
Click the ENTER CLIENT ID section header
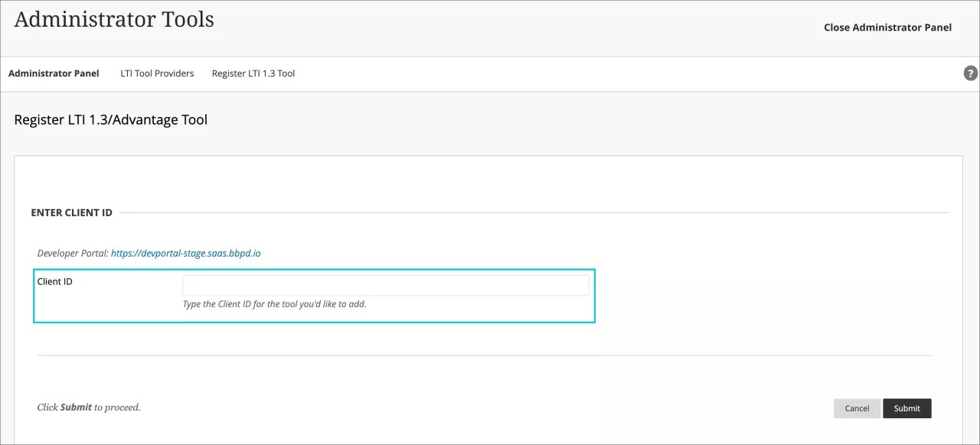pos(71,212)
